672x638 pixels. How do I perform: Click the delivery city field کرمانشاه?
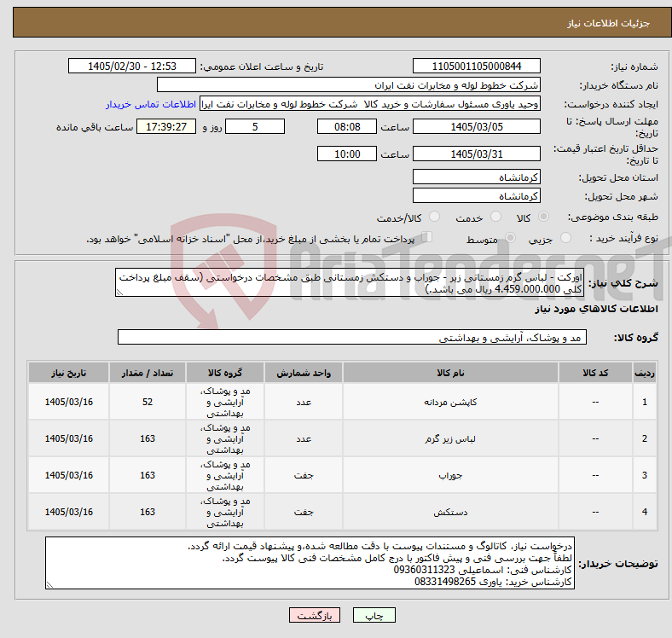tap(476, 195)
